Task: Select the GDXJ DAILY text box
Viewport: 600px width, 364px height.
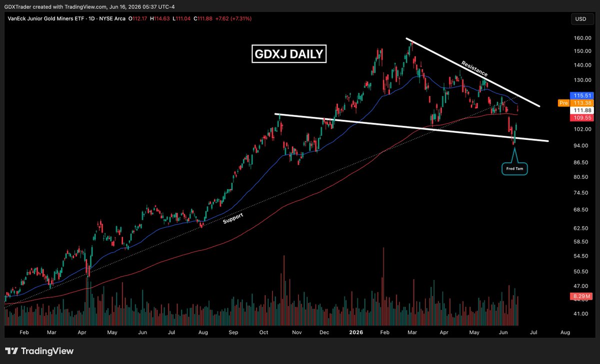Action: (288, 54)
